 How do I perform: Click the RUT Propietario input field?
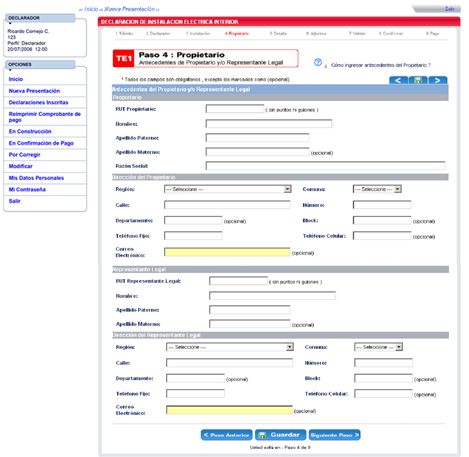[x=235, y=109]
